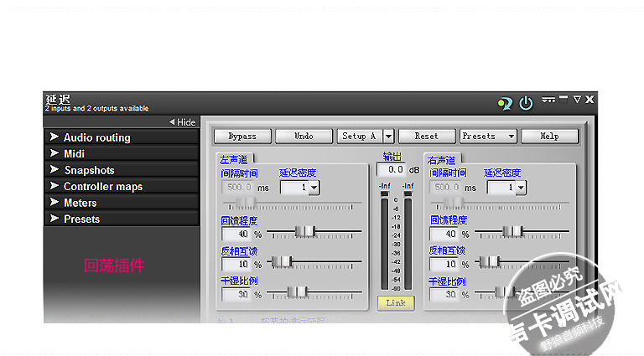Click the left channel 500.0 ms field
Screen dimensions: 644x356
[238, 188]
